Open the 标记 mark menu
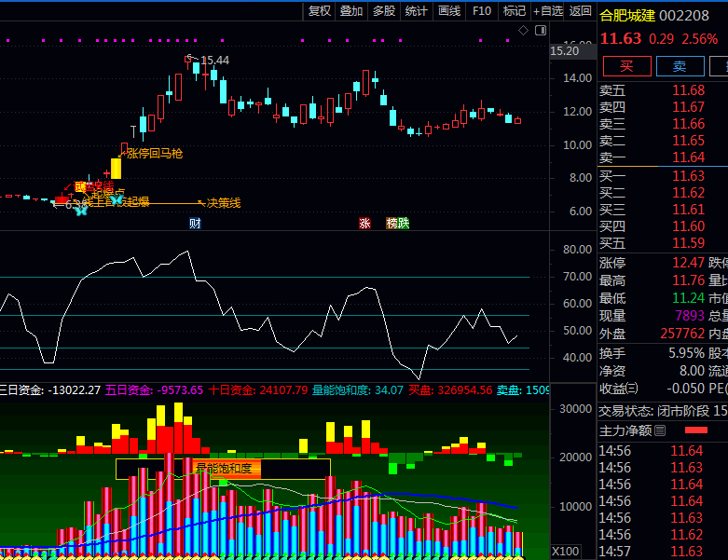The width and height of the screenshot is (728, 560). click(515, 11)
